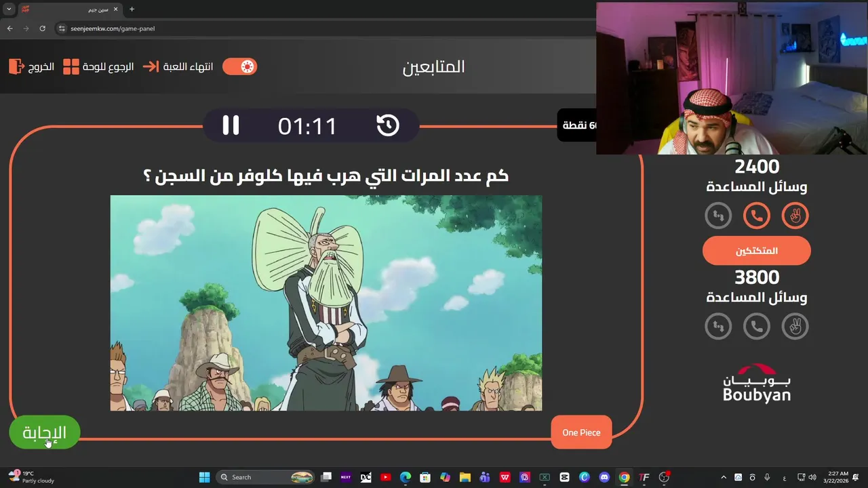868x488 pixels.
Task: Click the taskbar Search box
Action: point(267,477)
